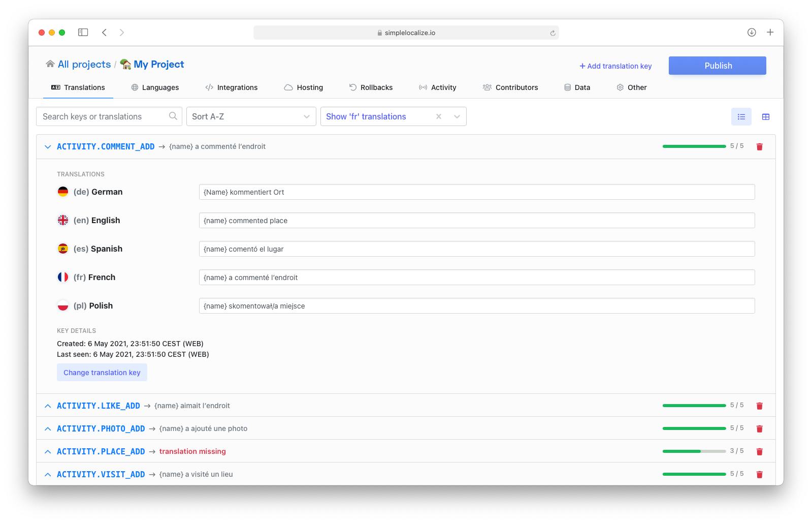Click the Polish flag icon
Screen dimensions: 812x523
click(63, 305)
